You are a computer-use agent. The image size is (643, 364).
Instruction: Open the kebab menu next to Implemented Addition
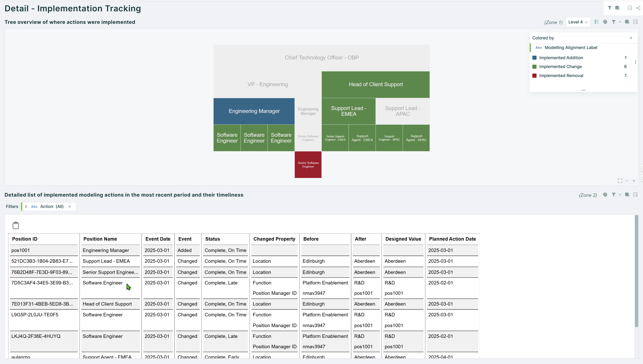[x=636, y=62]
